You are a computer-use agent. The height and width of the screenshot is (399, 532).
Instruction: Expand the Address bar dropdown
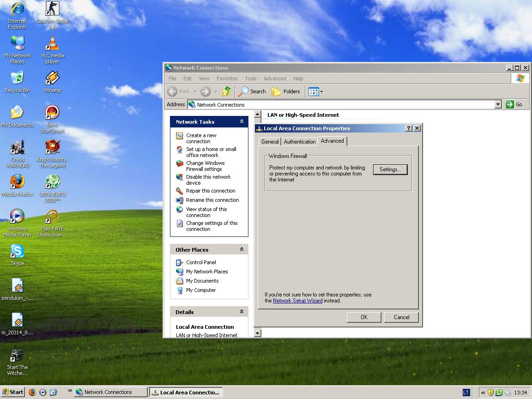[498, 104]
